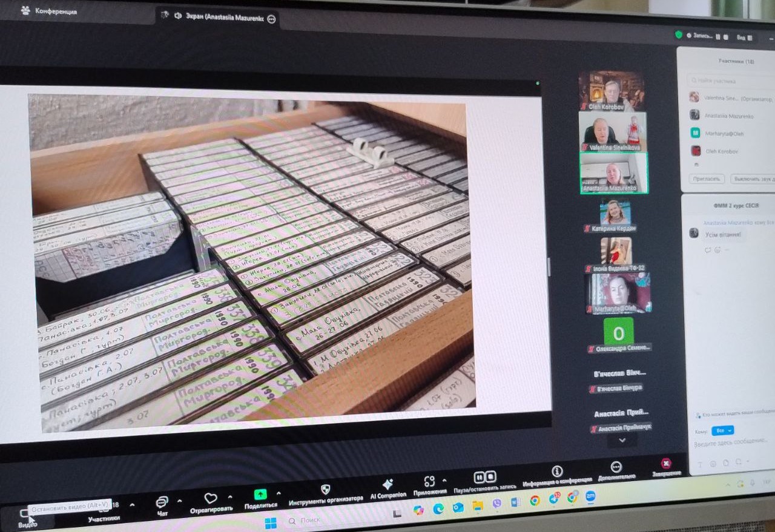Stop recording from the top indicator
775x532 pixels.
(x=725, y=36)
